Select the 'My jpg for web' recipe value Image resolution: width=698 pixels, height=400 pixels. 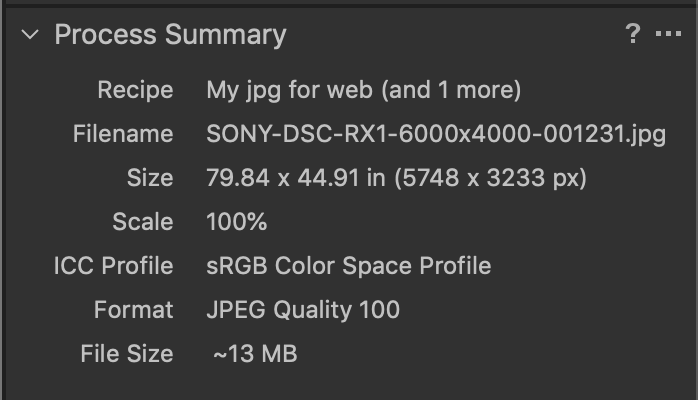coord(290,90)
